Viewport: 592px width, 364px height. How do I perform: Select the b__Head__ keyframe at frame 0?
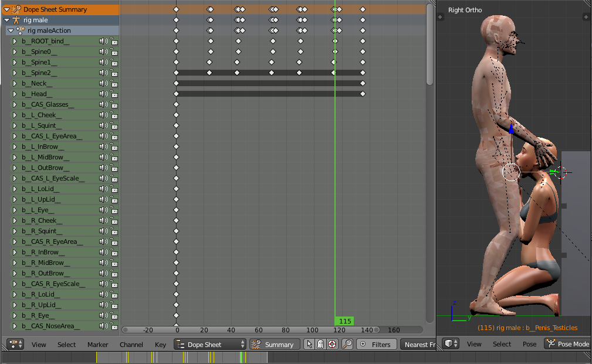[x=176, y=94]
